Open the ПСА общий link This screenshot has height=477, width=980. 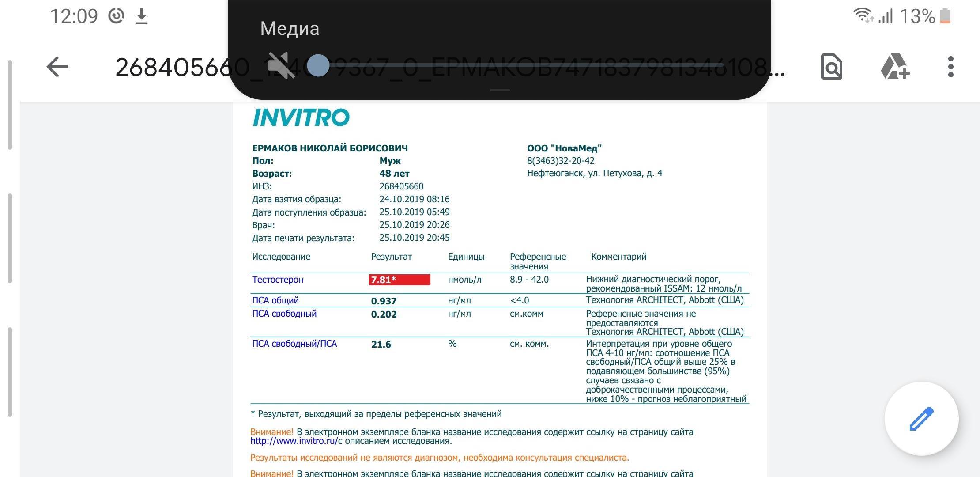[x=275, y=300]
